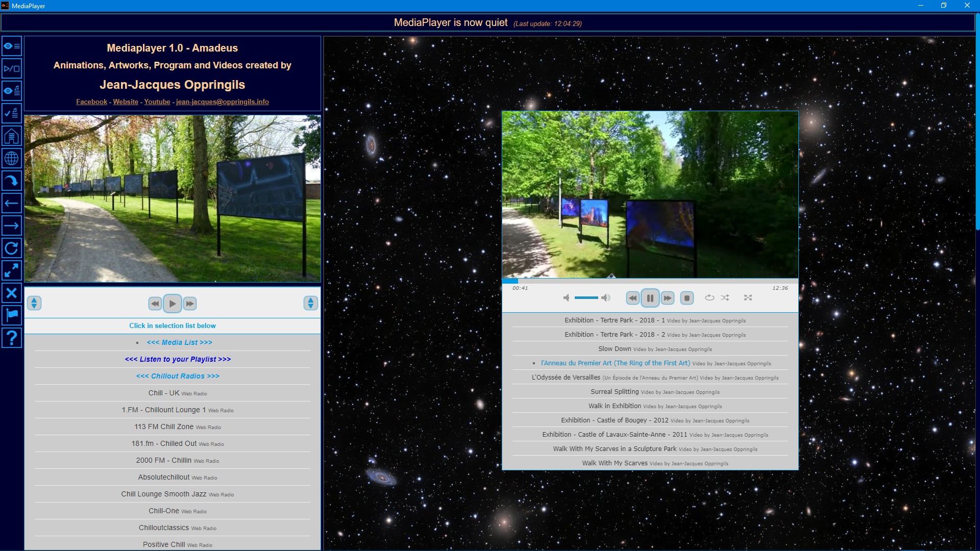
Task: Click the left arrow back icon in sidebar
Action: [x=11, y=203]
